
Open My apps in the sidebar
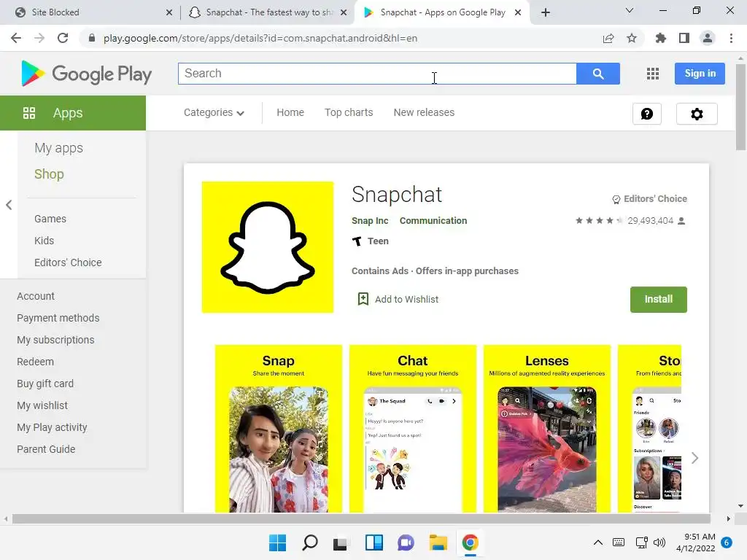coord(58,148)
